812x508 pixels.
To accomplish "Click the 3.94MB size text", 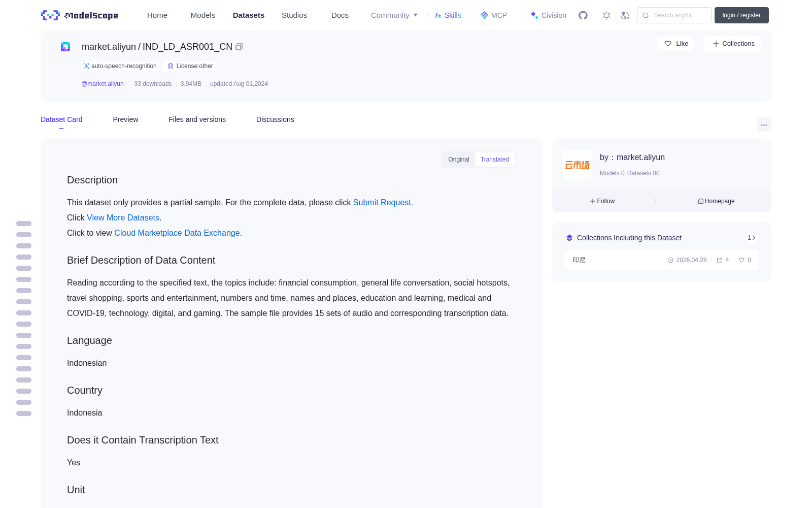I will point(191,84).
